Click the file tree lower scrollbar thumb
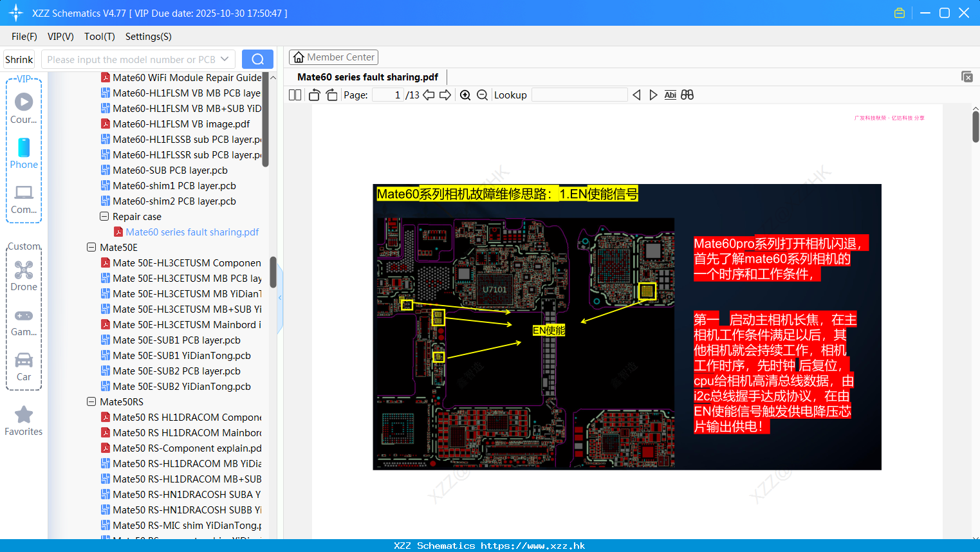 pos(273,272)
